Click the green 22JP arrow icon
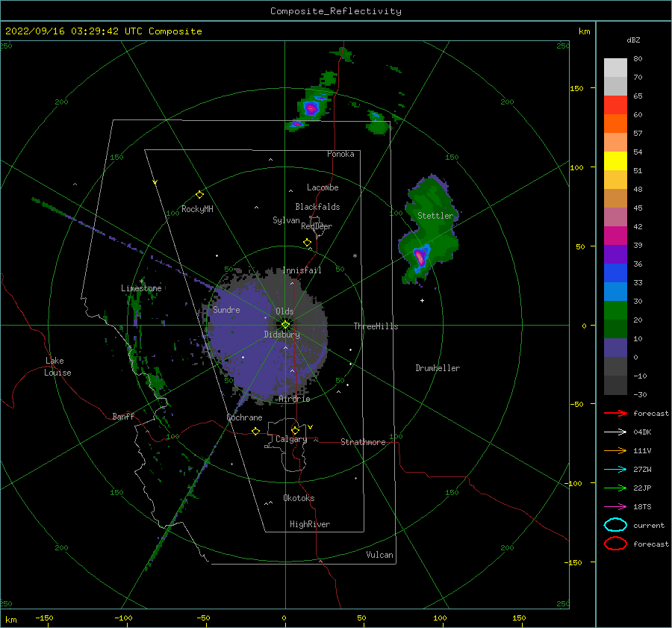Screen dimensions: 672x628 615,488
